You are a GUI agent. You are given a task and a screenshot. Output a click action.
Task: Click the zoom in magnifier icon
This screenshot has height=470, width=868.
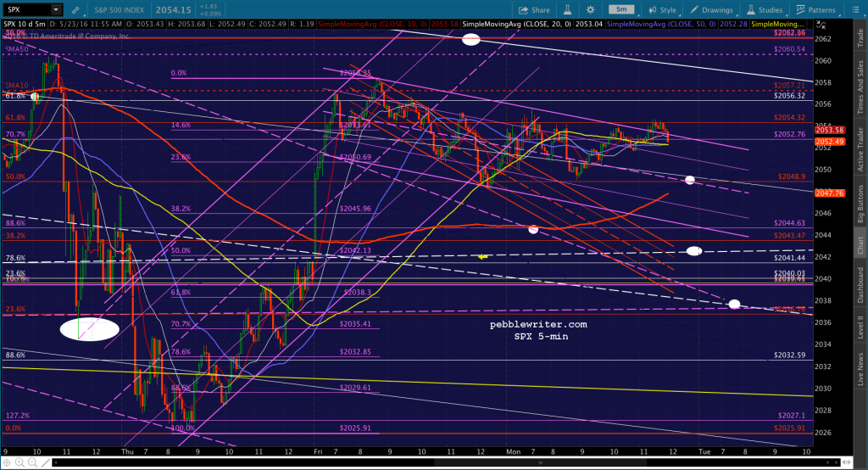pos(20,462)
